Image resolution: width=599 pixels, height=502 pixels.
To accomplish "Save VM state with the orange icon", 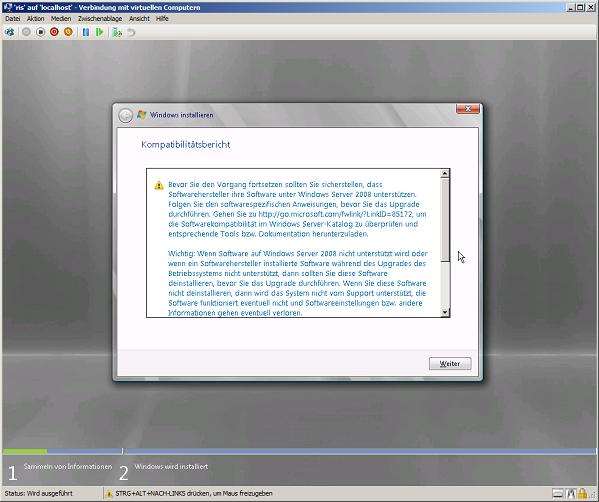I will (68, 32).
